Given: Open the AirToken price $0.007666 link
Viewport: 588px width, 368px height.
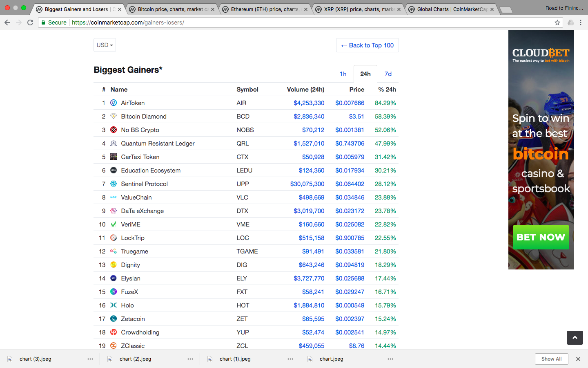Looking at the screenshot, I should point(350,103).
